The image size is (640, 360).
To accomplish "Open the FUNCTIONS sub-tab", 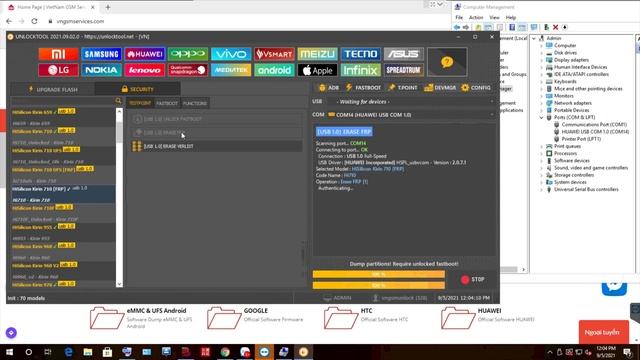I will pyautogui.click(x=195, y=103).
